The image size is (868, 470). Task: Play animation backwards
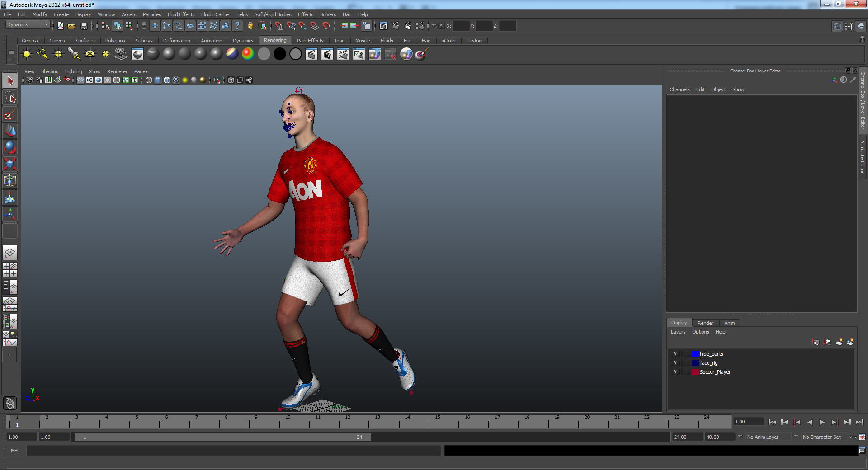click(810, 422)
